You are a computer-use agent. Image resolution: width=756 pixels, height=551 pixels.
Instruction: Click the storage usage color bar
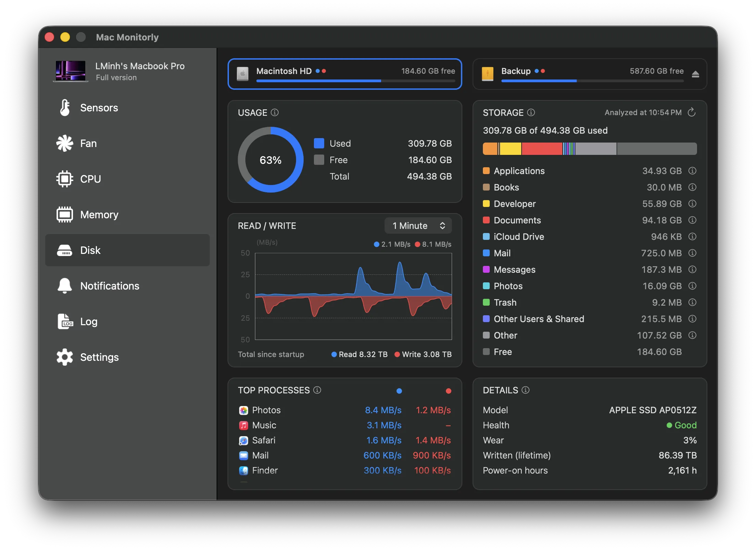[589, 149]
